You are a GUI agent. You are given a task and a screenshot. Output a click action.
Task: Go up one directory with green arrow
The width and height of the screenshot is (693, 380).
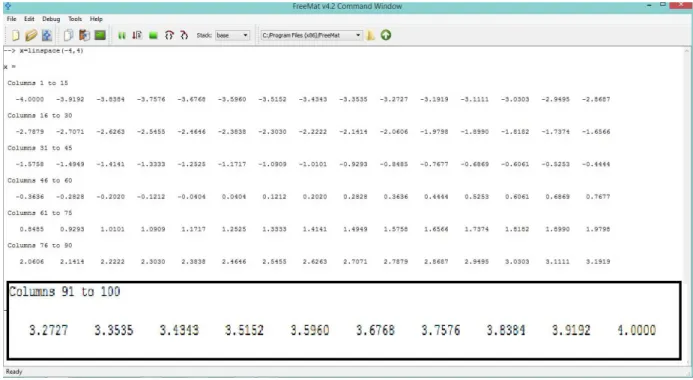(x=386, y=35)
